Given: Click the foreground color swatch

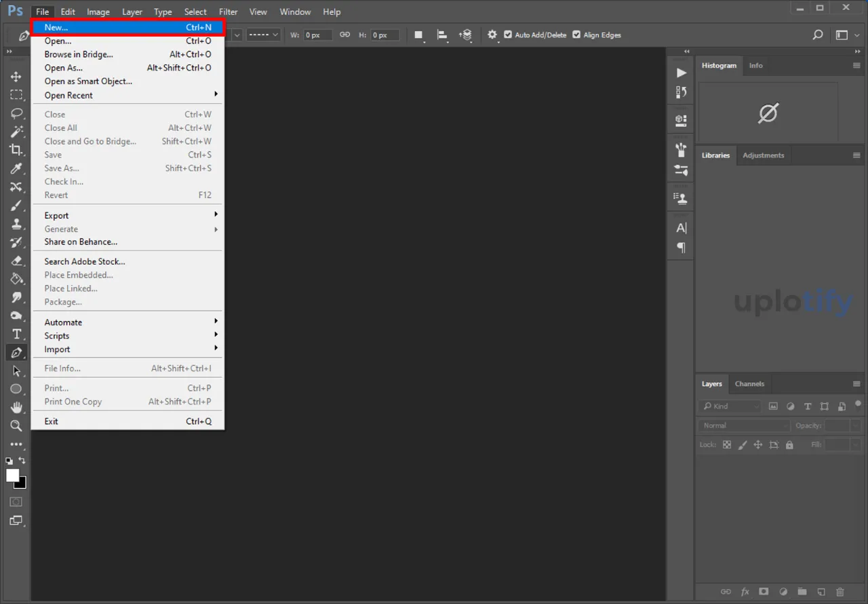Looking at the screenshot, I should [12, 475].
